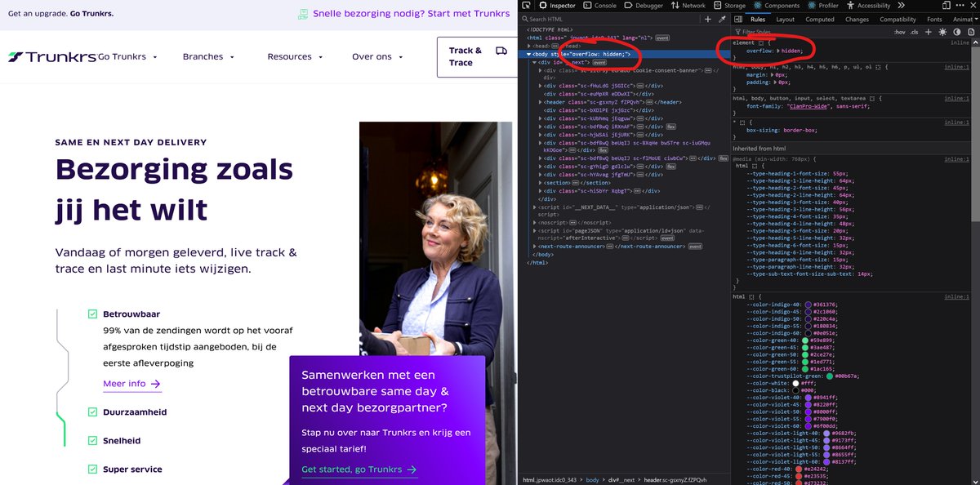The height and width of the screenshot is (485, 980).
Task: Expand the Duurzaamheid item
Action: (x=135, y=412)
